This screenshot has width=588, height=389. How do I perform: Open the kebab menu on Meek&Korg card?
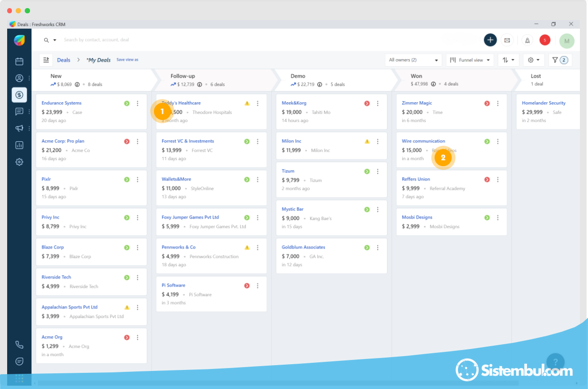pyautogui.click(x=378, y=103)
